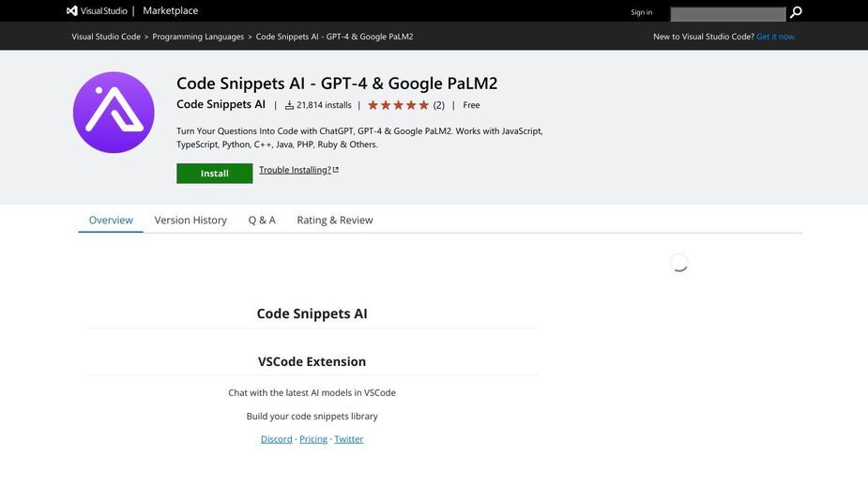Click the extension title heading
868x488 pixels.
337,84
